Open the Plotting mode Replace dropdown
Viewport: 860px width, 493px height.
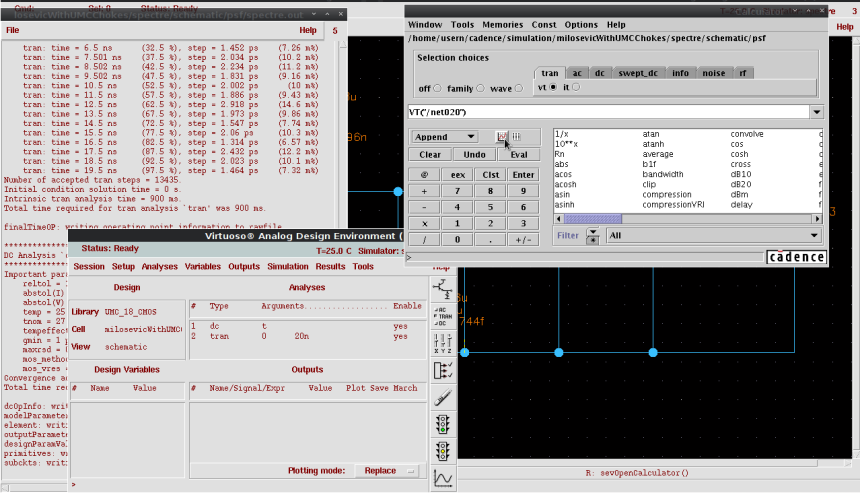pyautogui.click(x=387, y=471)
